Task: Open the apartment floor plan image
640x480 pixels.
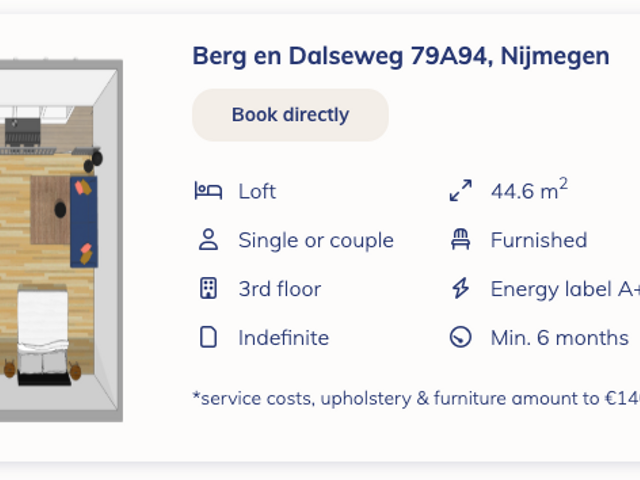Action: click(60, 240)
